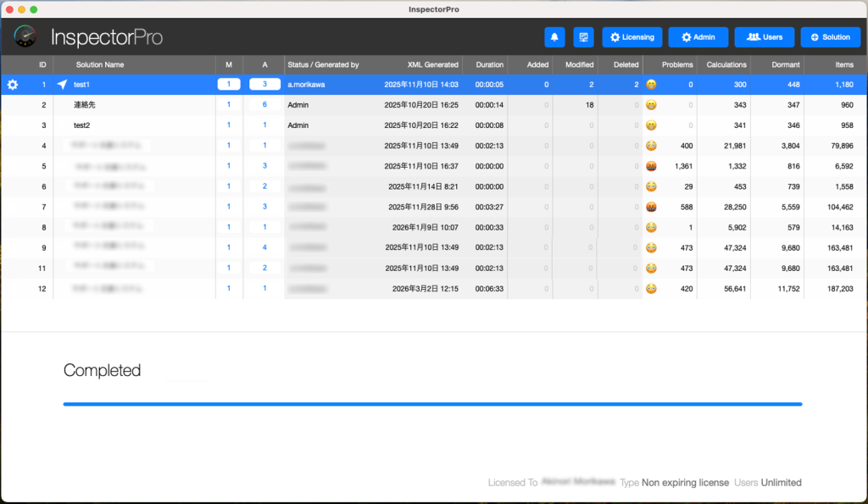868x504 pixels.
Task: Click the navigation arrow icon beside test1
Action: (x=62, y=85)
